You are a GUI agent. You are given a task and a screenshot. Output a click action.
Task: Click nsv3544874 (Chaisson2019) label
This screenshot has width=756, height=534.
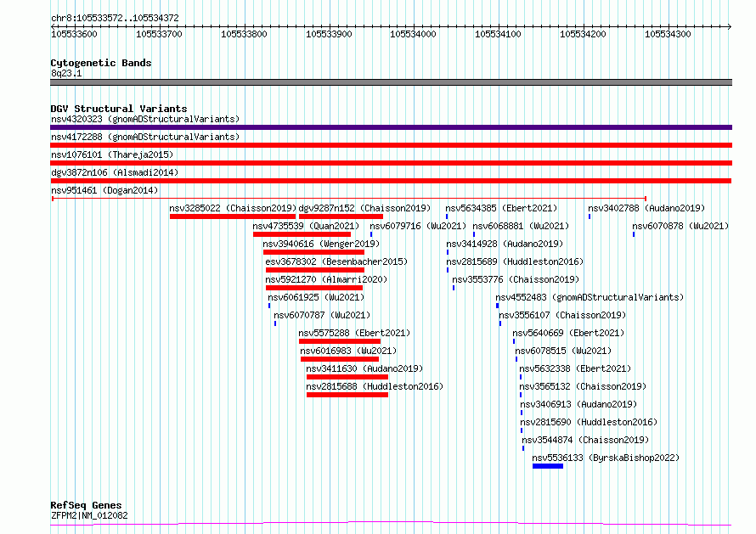point(585,440)
